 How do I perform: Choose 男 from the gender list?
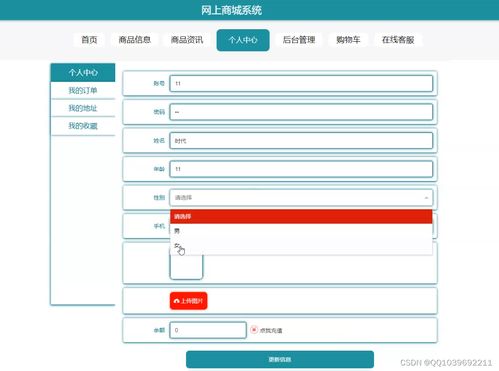pos(301,231)
